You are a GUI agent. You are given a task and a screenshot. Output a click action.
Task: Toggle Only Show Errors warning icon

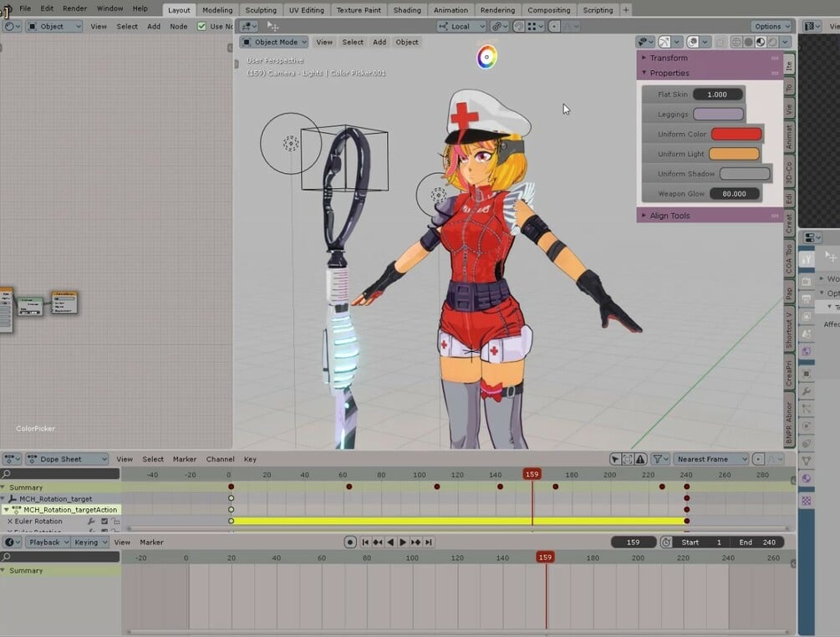click(640, 459)
